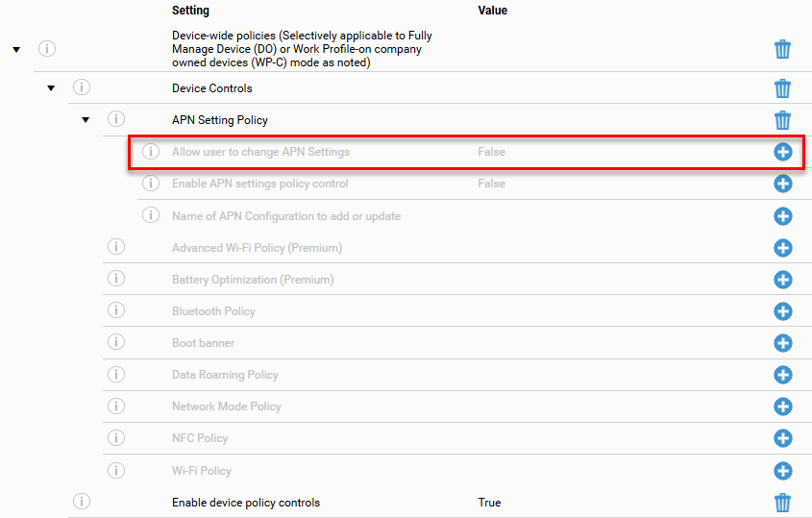Image resolution: width=812 pixels, height=518 pixels.
Task: Select the NFC Policy label
Action: pos(200,438)
